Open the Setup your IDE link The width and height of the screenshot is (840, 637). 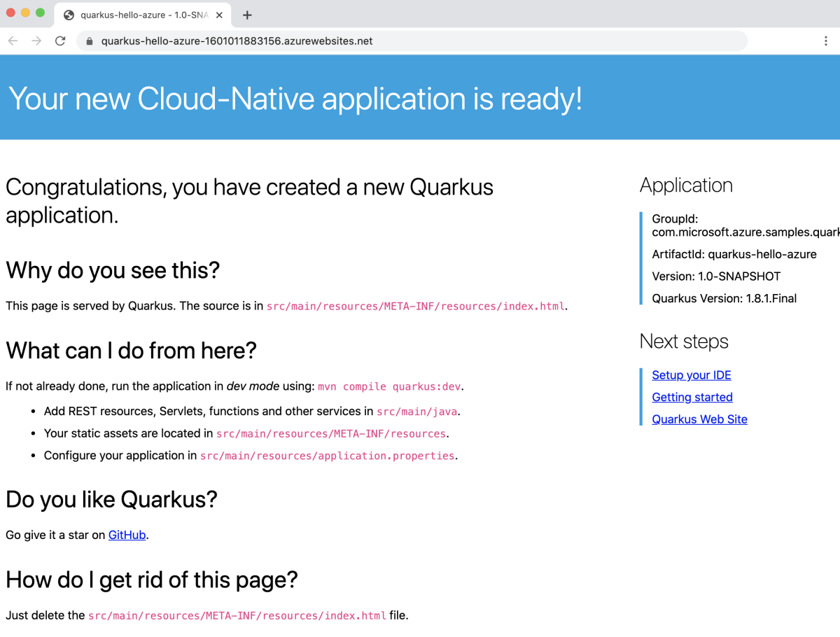[x=691, y=374]
